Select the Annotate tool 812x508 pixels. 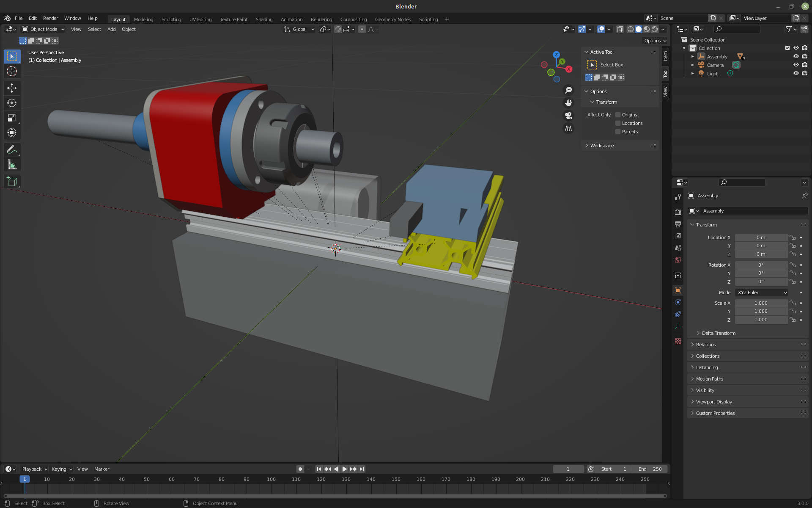[12, 149]
